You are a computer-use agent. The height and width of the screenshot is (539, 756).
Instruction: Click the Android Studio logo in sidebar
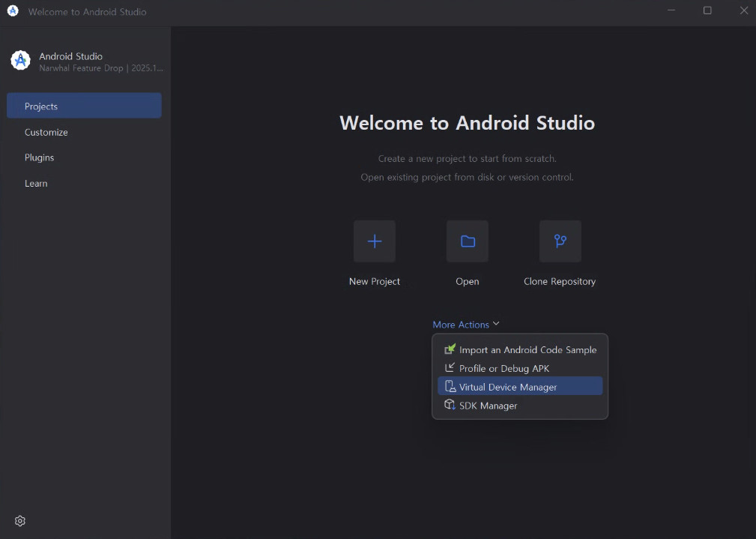pos(21,60)
